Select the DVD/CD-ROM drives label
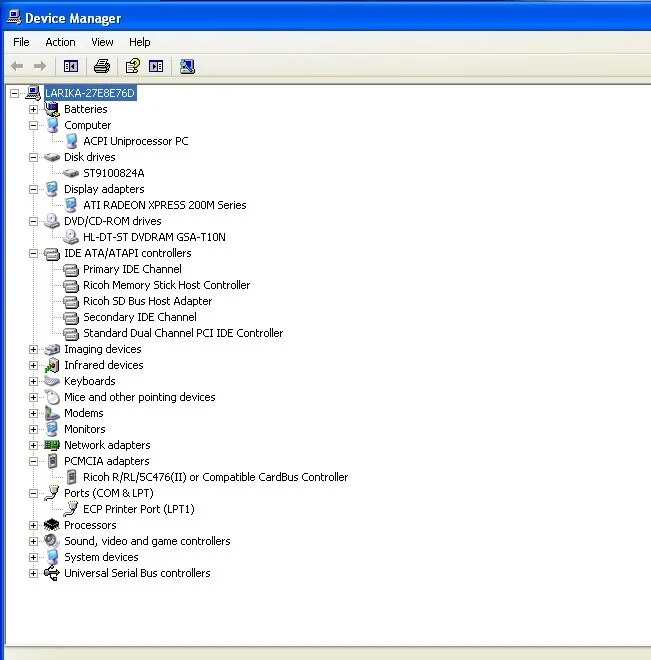This screenshot has width=651, height=660. pyautogui.click(x=113, y=221)
